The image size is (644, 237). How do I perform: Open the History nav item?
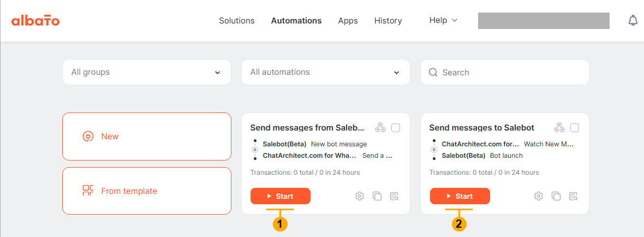click(388, 21)
